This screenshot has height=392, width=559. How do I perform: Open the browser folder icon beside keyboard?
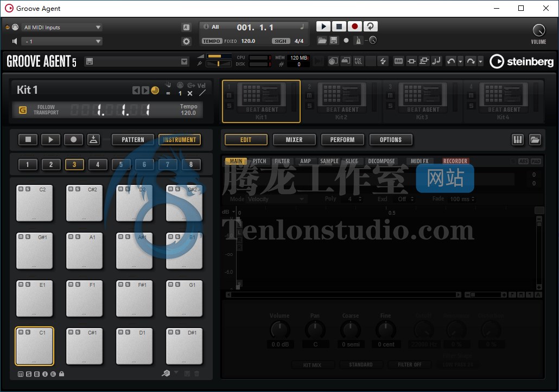535,139
